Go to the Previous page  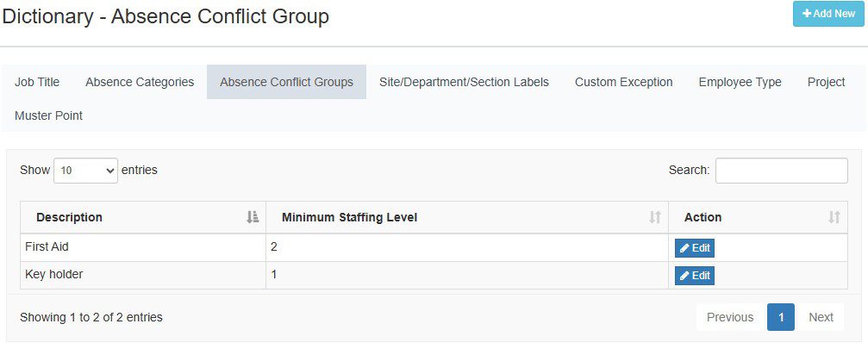[x=729, y=317]
